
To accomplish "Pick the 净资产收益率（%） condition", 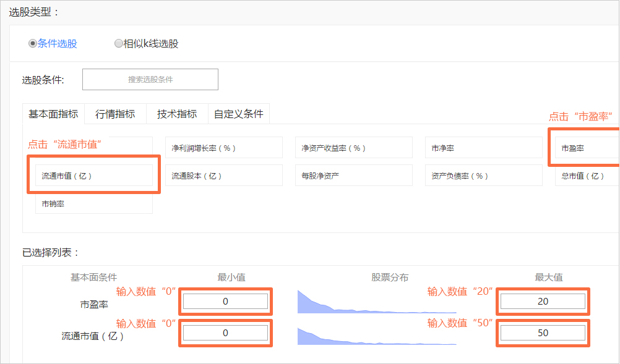I will (x=354, y=148).
